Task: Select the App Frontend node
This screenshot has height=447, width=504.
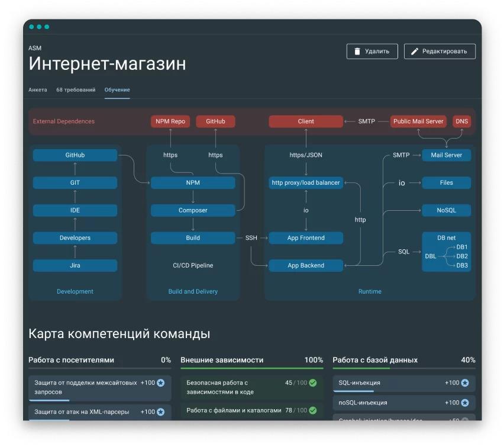Action: pyautogui.click(x=306, y=238)
